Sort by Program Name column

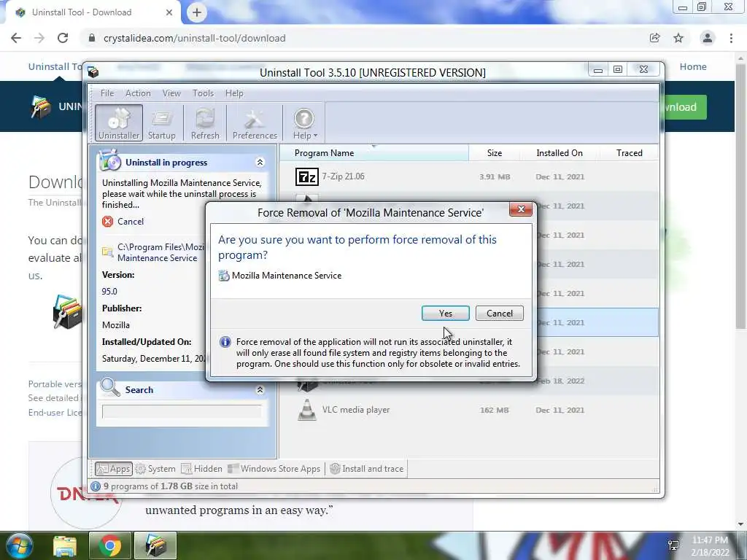(373, 153)
